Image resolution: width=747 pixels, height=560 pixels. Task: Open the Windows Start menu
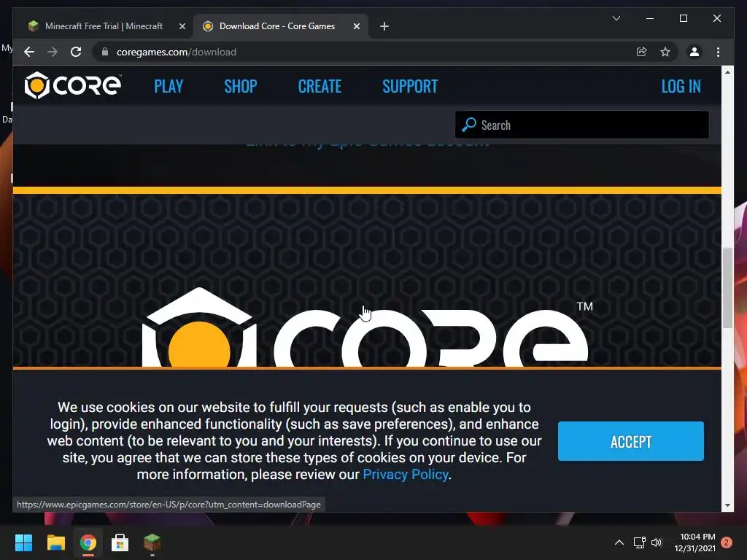pyautogui.click(x=23, y=542)
